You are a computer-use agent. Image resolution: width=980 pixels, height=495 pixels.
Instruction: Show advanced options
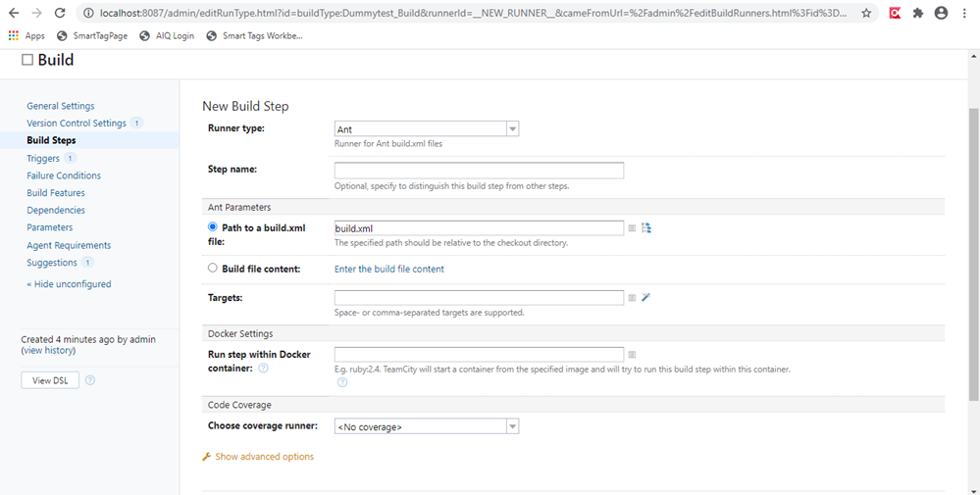click(265, 457)
